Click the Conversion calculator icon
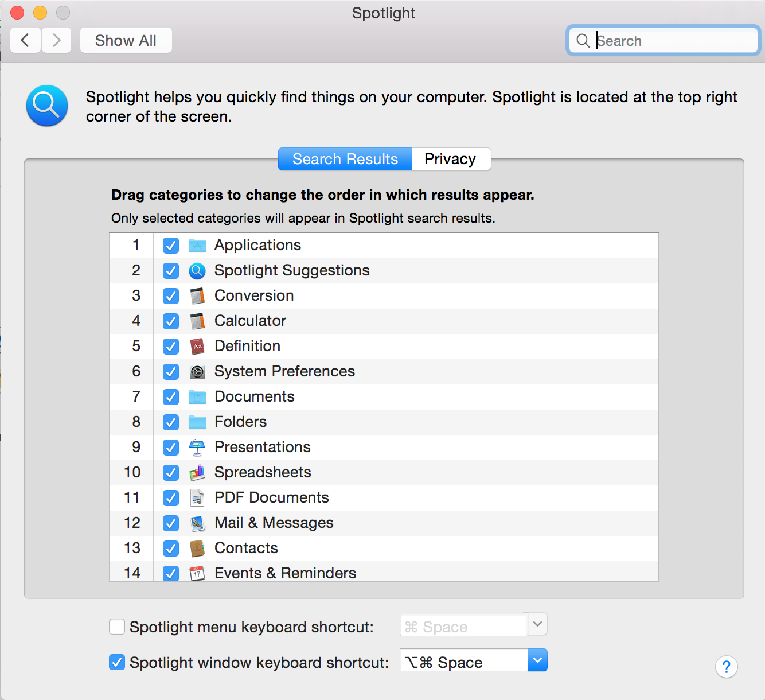765x700 pixels. [197, 296]
